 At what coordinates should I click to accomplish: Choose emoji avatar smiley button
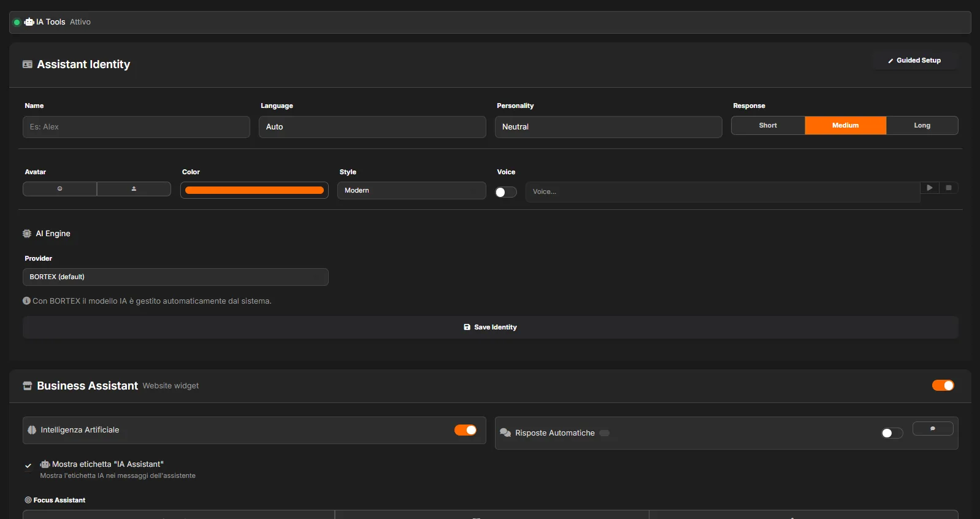tap(59, 189)
